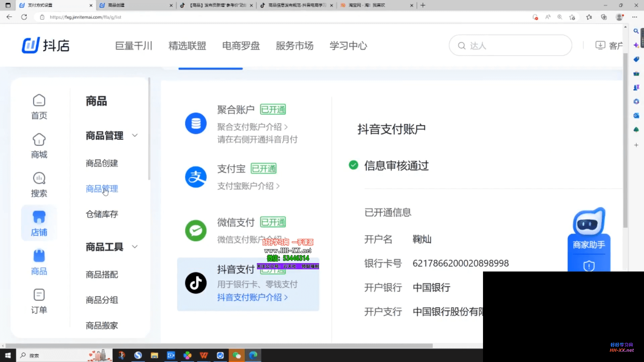Open the 商家助手 robot assistant
The height and width of the screenshot is (362, 644).
point(589,239)
